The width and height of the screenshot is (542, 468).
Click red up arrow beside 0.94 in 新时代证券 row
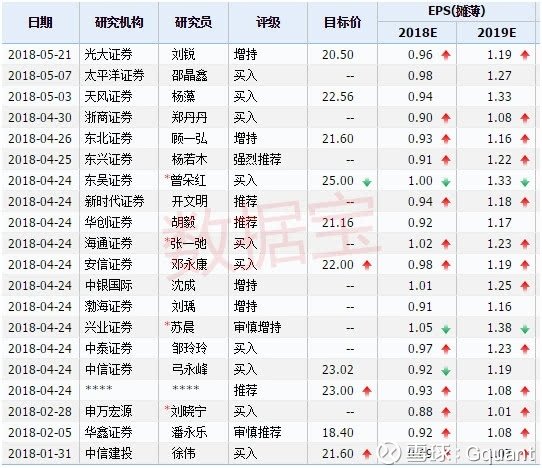(x=446, y=202)
